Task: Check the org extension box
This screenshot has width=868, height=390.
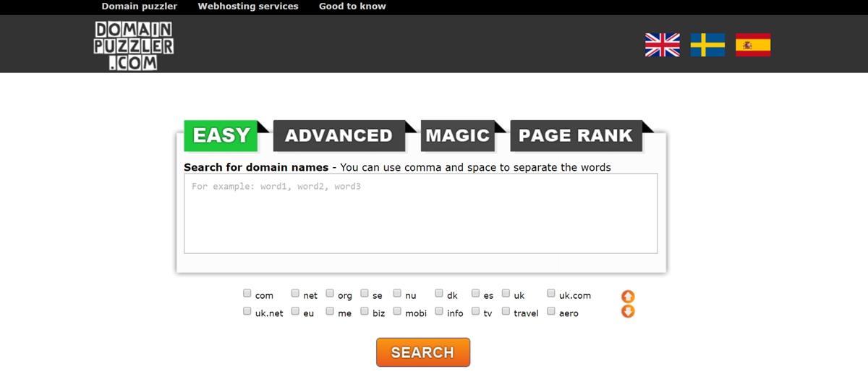Action: (x=330, y=294)
